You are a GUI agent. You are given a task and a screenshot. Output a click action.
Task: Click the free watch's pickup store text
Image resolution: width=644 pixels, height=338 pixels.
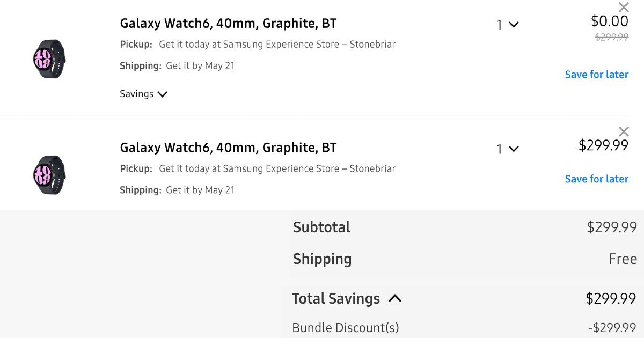click(x=277, y=45)
